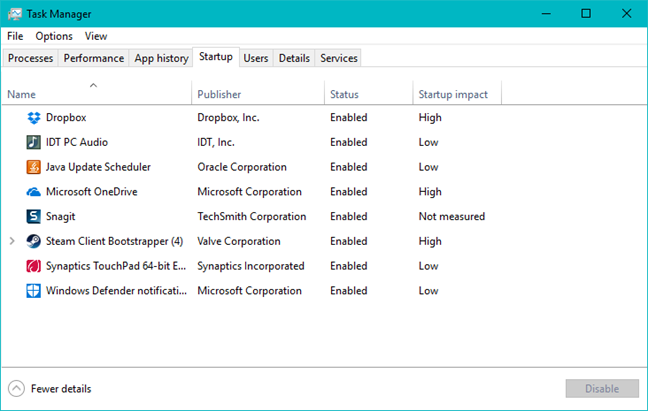Switch to the Services tab
The height and width of the screenshot is (411, 648).
339,58
